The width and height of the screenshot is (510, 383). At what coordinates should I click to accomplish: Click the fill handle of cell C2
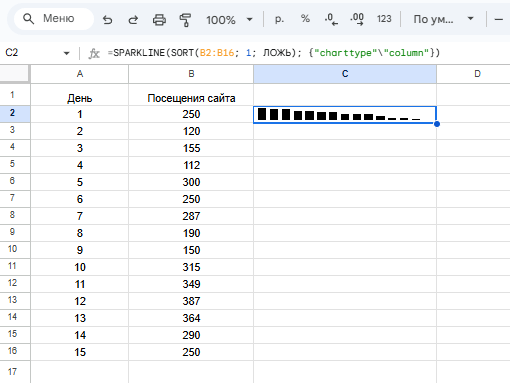point(437,124)
